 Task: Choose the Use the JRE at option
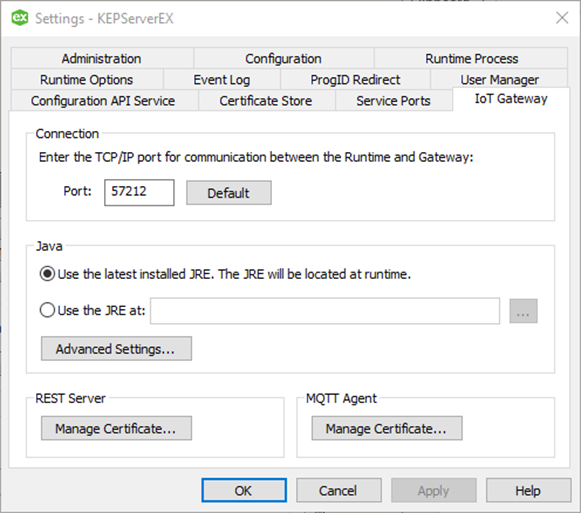(x=92, y=310)
